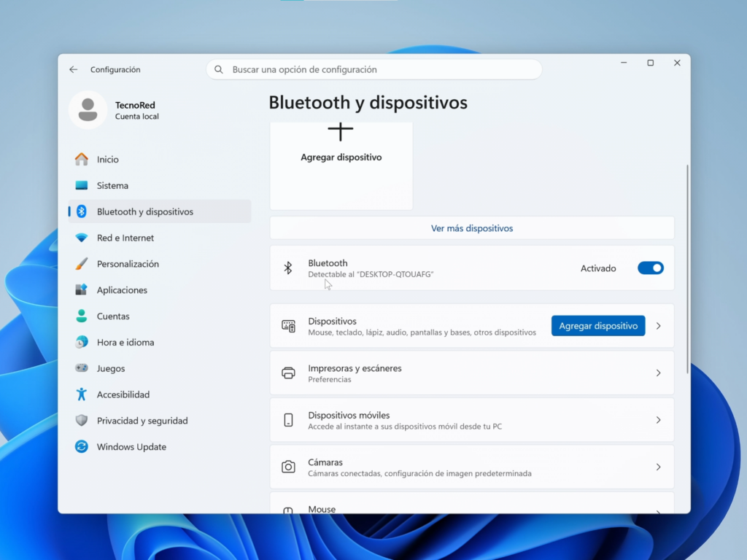Click the camera icon for Cámaras
The image size is (747, 560).
pyautogui.click(x=288, y=467)
